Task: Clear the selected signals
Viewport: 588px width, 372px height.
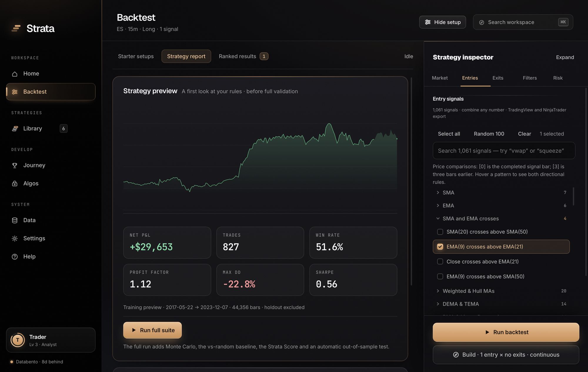Action: point(524,134)
